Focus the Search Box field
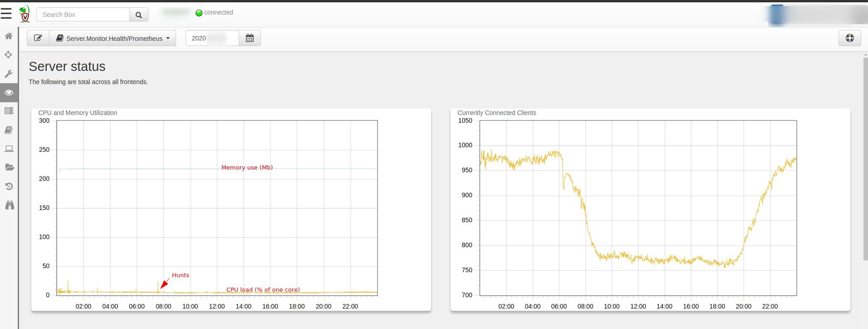The width and height of the screenshot is (868, 329). point(83,15)
